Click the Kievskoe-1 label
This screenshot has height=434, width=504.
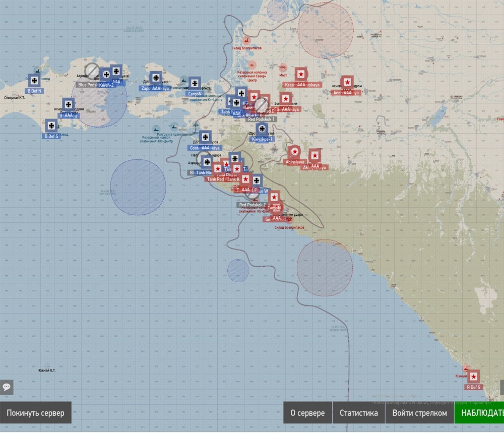[x=262, y=140]
